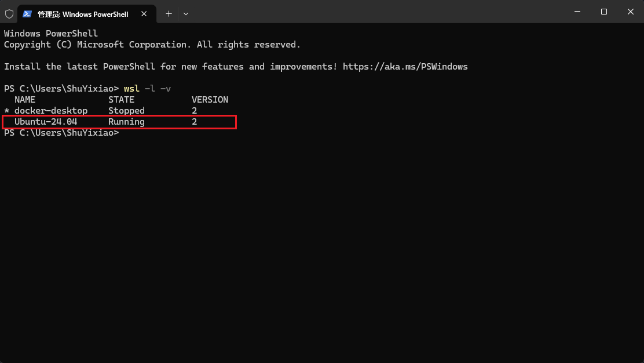
Task: Expand the new tab profile dropdown
Action: (x=186, y=14)
